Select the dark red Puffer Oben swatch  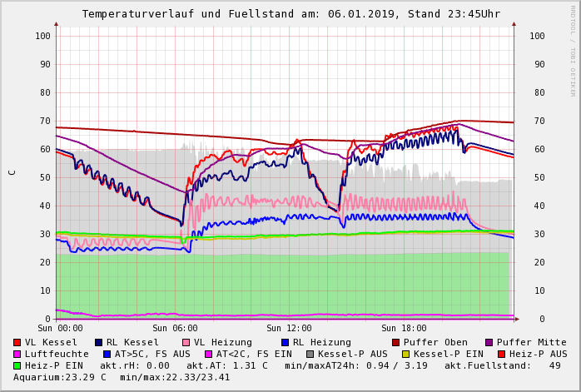tap(395, 343)
